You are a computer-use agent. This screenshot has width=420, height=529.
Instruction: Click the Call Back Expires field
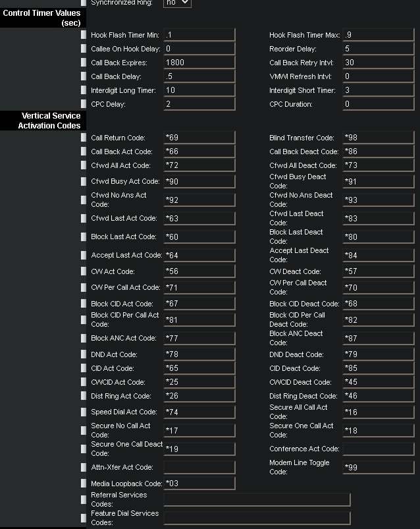coord(199,63)
